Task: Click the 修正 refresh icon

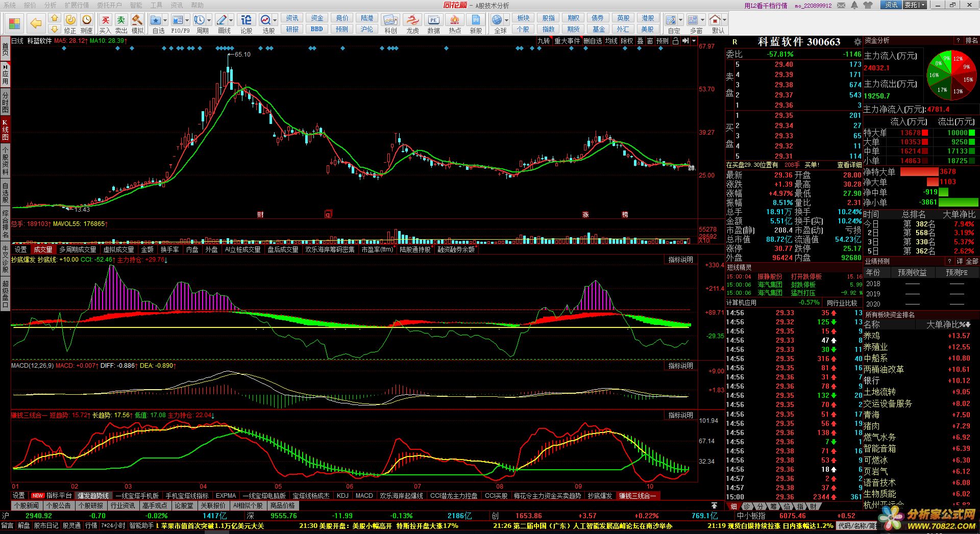Action: tap(70, 20)
